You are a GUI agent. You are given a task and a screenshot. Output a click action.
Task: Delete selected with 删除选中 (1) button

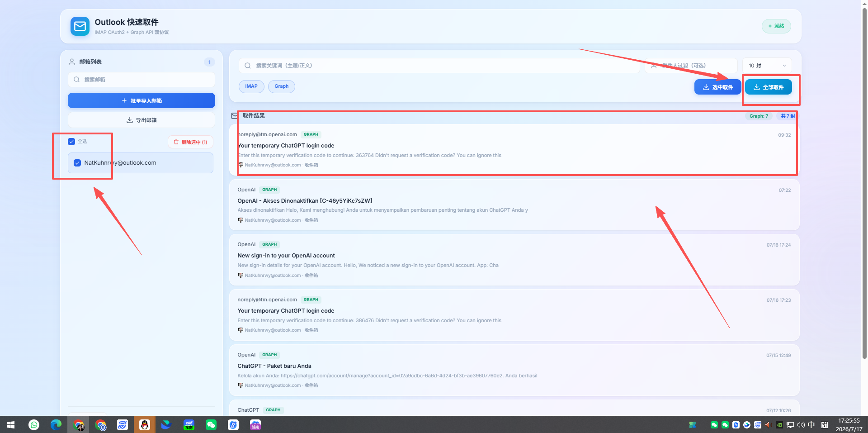[190, 142]
